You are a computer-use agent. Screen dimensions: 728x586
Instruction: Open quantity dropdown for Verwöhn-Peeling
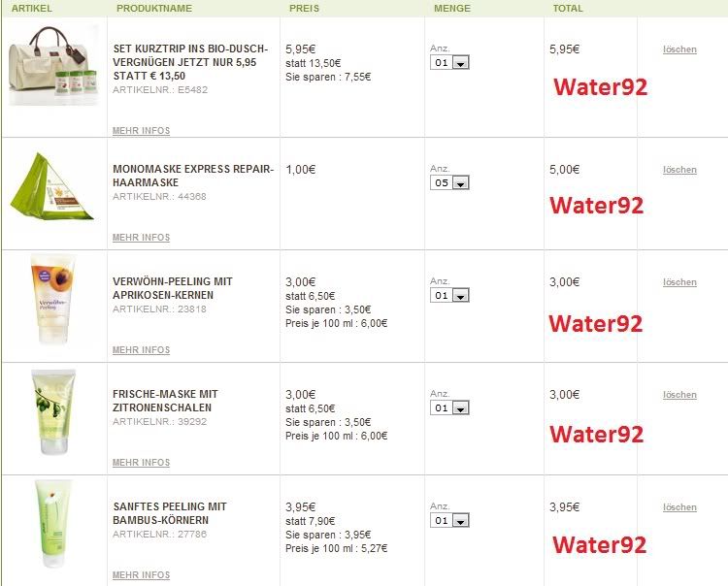pos(450,295)
